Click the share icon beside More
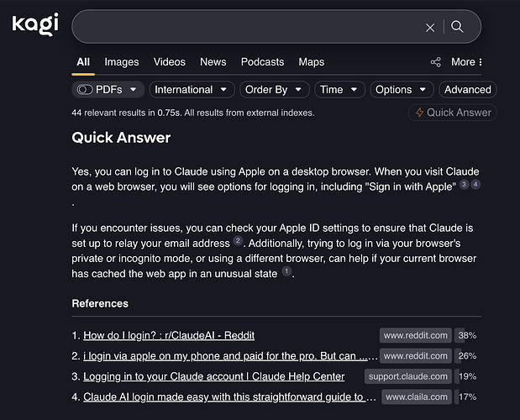 tap(435, 62)
